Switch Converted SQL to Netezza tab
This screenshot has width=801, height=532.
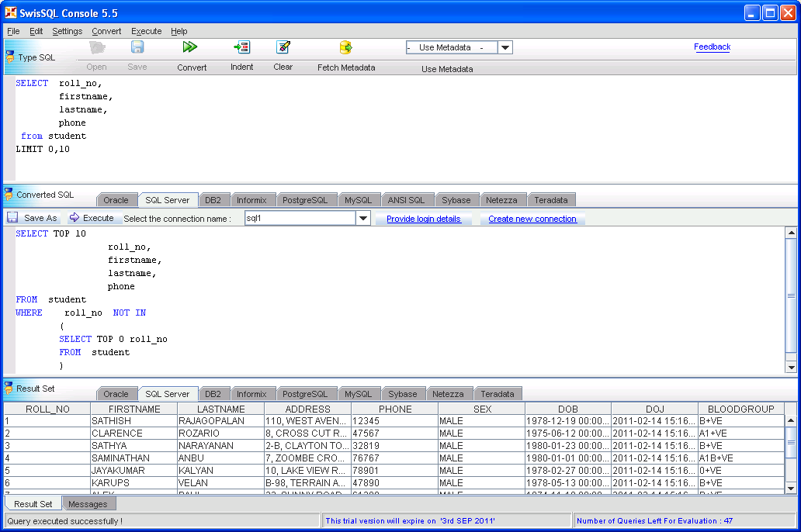tap(501, 200)
